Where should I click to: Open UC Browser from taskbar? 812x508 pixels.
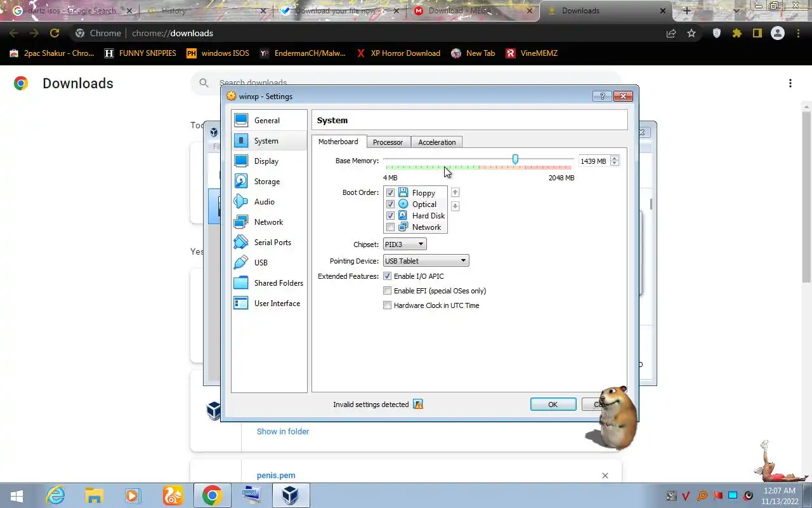coord(173,495)
